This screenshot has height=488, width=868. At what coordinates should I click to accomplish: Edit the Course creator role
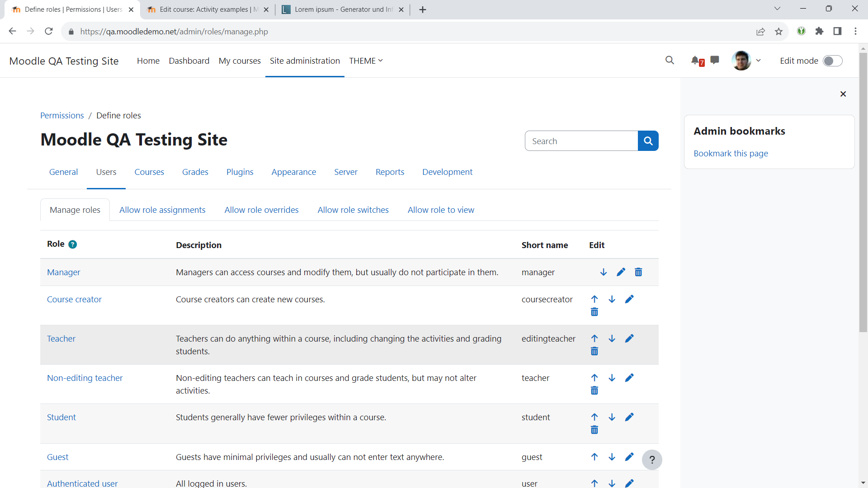click(x=629, y=299)
